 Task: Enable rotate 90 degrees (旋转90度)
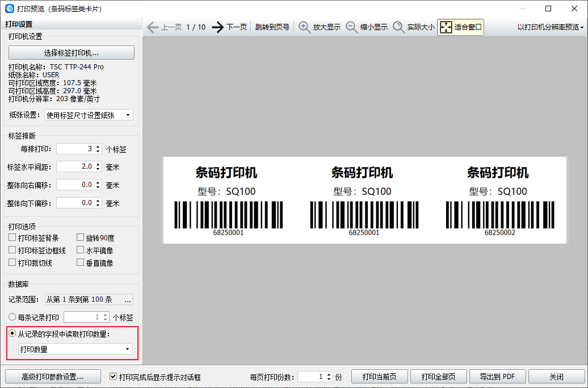click(80, 237)
